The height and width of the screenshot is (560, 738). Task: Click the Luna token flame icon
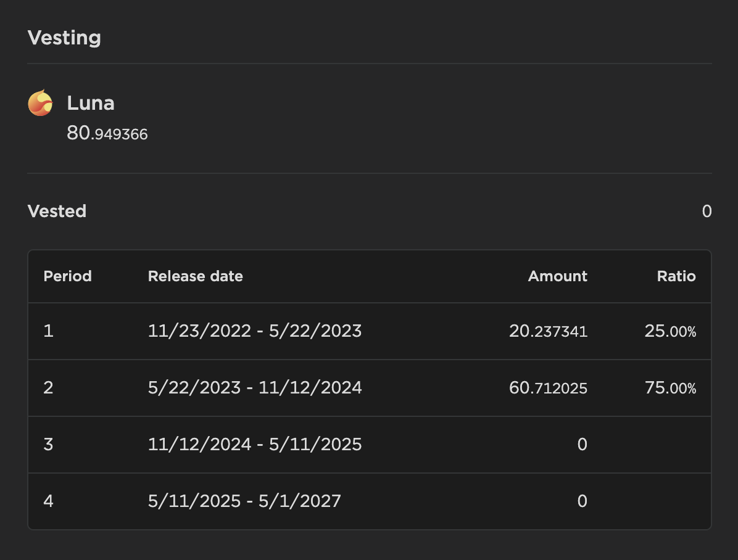click(x=41, y=103)
